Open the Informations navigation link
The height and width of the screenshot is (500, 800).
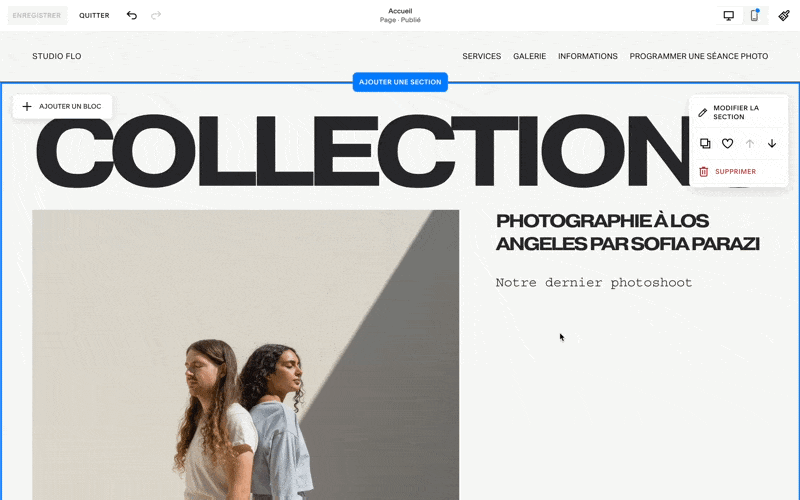click(x=588, y=56)
